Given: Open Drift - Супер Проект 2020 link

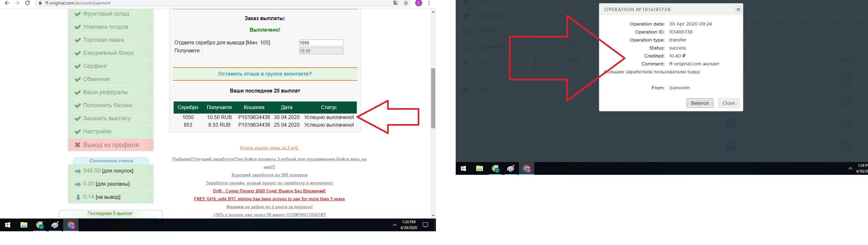Looking at the screenshot, I should [x=269, y=191].
